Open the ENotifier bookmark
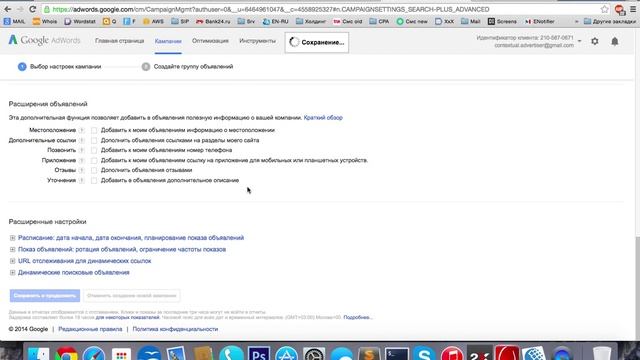640x360 pixels. tap(540, 21)
